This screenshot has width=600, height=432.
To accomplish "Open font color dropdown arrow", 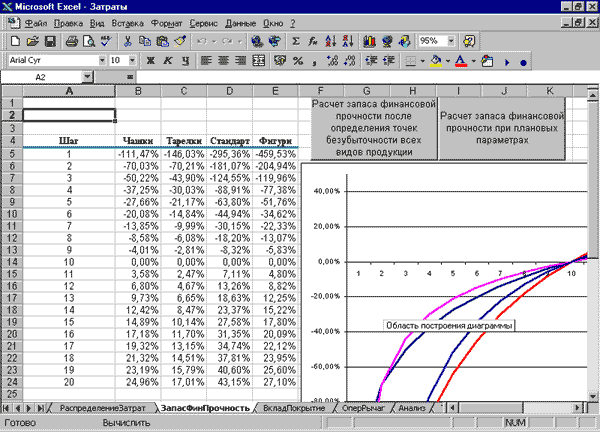I will [x=473, y=61].
